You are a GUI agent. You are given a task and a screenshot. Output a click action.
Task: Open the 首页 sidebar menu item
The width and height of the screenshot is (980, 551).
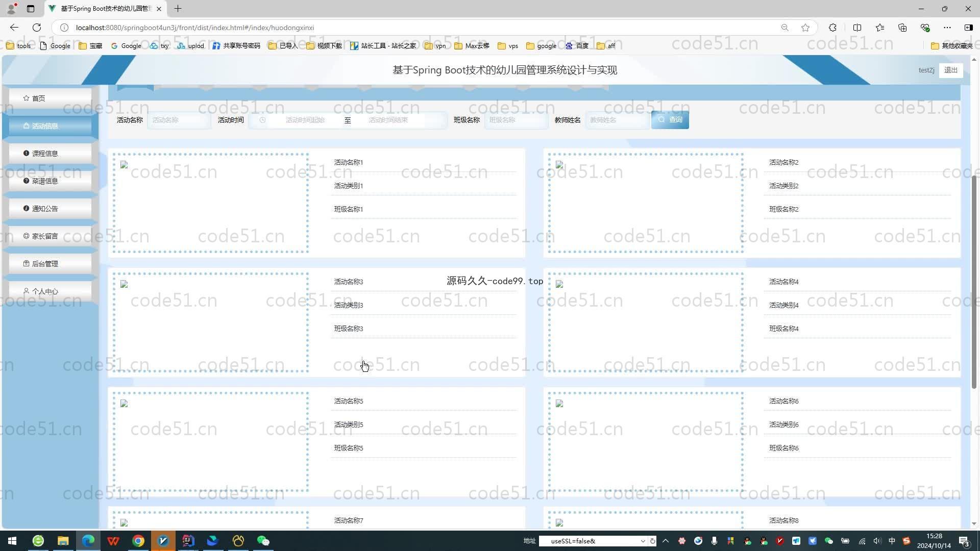pyautogui.click(x=50, y=98)
